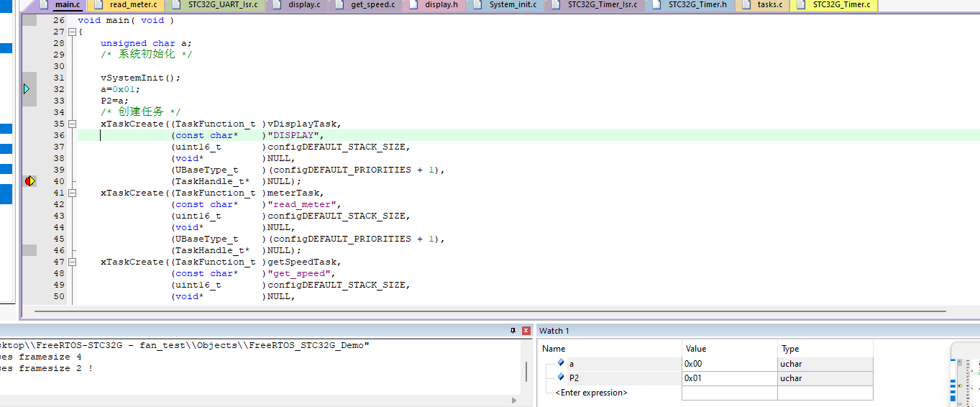Open the STC32G_Timer_Isr.c tab
Image resolution: width=980 pixels, height=407 pixels.
click(x=595, y=5)
